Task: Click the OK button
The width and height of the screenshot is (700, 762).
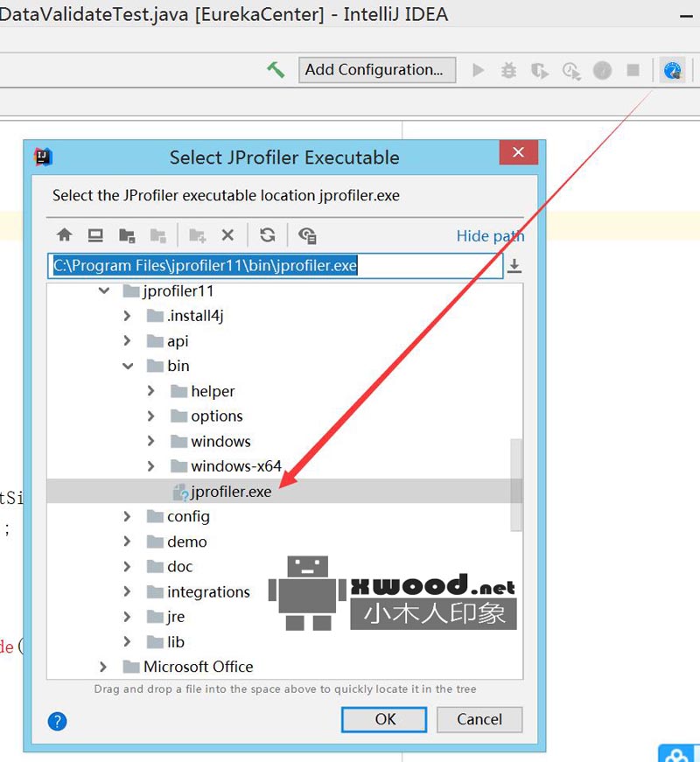Action: [x=384, y=719]
